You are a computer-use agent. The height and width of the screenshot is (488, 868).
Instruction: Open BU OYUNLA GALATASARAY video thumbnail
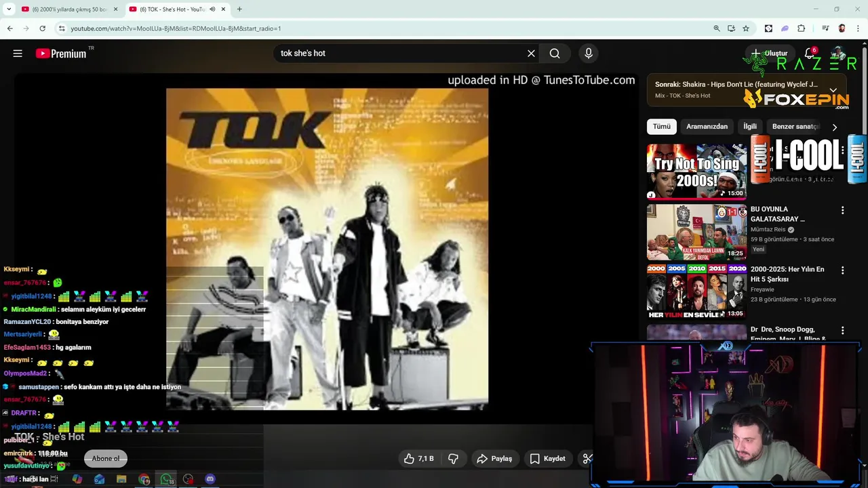point(696,232)
